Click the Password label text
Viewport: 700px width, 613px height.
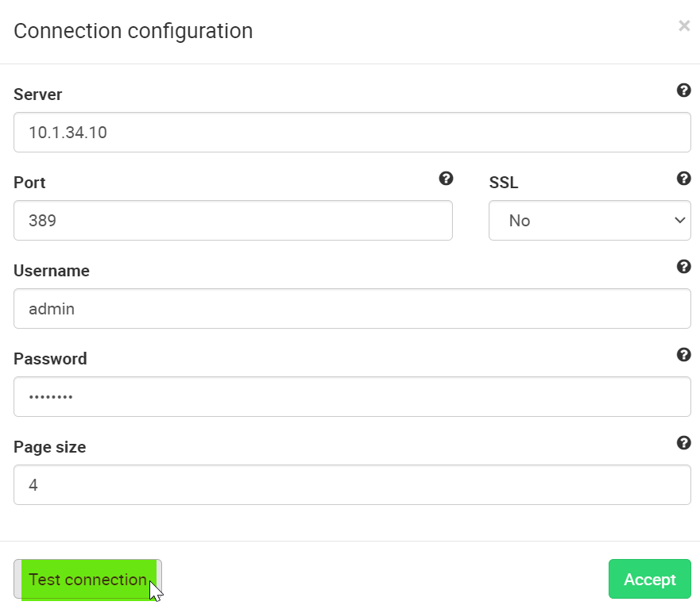coord(50,359)
